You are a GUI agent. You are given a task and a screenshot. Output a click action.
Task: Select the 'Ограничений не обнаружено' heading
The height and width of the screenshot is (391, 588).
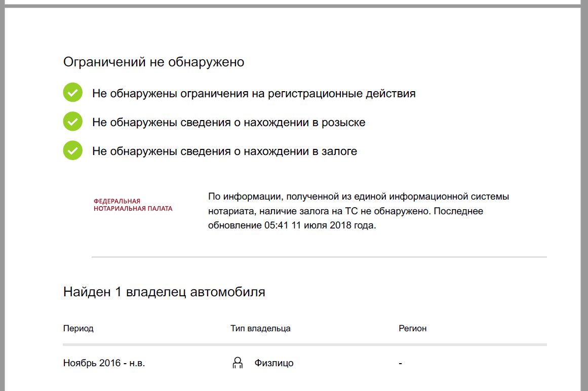point(153,62)
